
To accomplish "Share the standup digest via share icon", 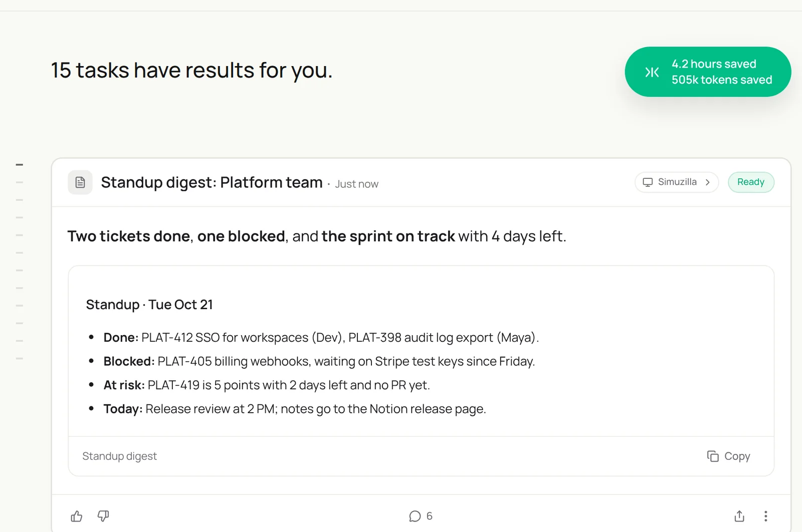I will 739,516.
